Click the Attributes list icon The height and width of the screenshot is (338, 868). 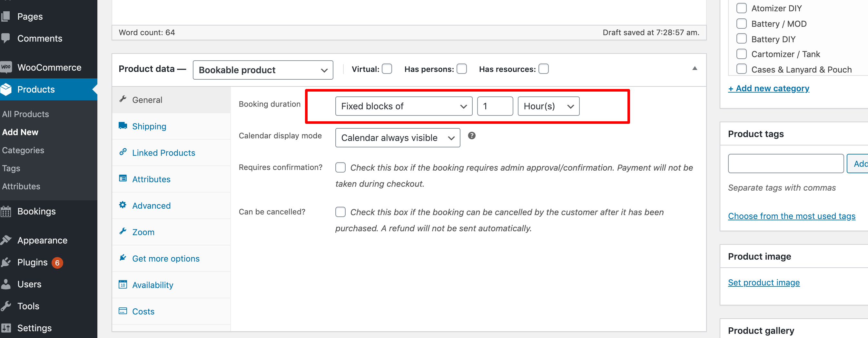tap(123, 178)
